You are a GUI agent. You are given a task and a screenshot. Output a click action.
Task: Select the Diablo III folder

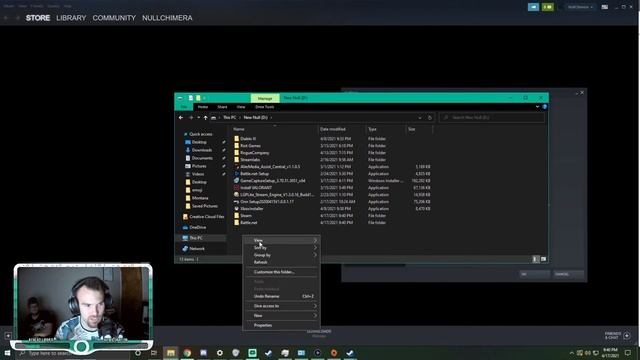(x=248, y=139)
